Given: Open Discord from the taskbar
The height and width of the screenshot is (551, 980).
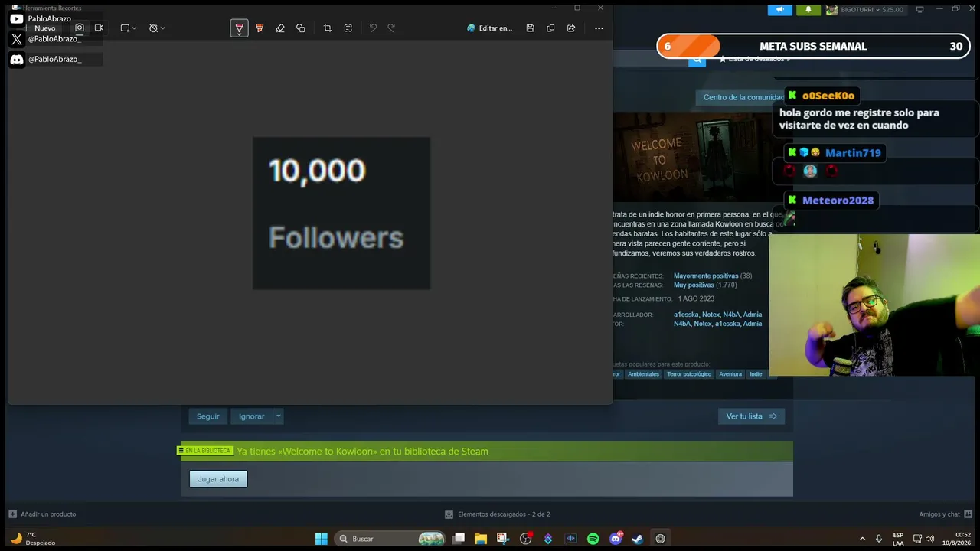Looking at the screenshot, I should click(x=616, y=539).
